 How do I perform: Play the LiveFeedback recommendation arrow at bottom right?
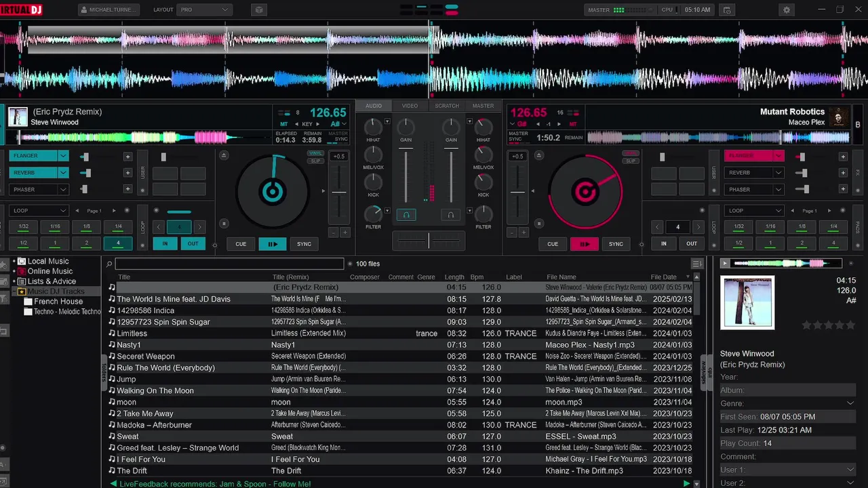[686, 483]
